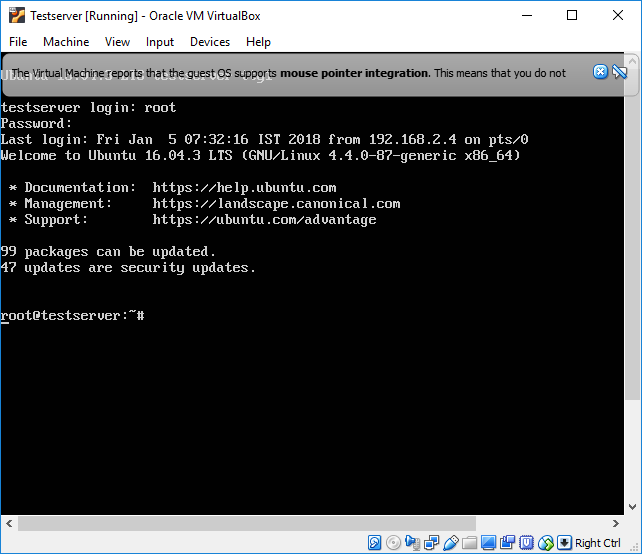The height and width of the screenshot is (554, 642).
Task: Click the window resize grip in the corner
Action: [x=635, y=547]
